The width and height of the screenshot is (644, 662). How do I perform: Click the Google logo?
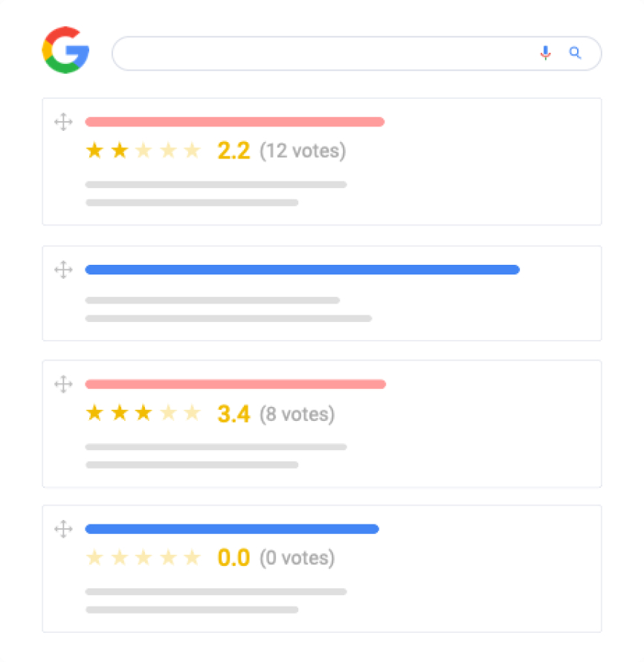[65, 51]
